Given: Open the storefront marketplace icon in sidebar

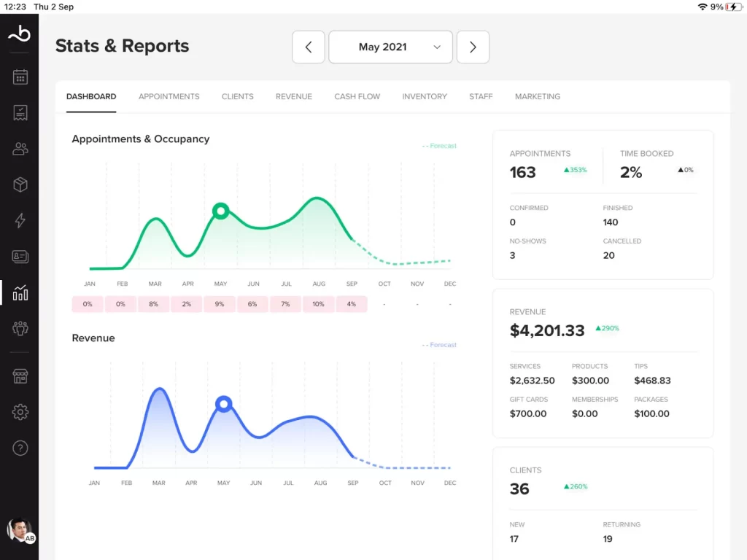Looking at the screenshot, I should click(x=20, y=376).
